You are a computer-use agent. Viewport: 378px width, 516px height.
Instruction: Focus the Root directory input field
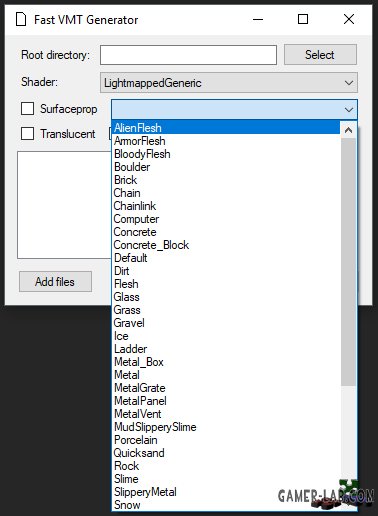(188, 55)
